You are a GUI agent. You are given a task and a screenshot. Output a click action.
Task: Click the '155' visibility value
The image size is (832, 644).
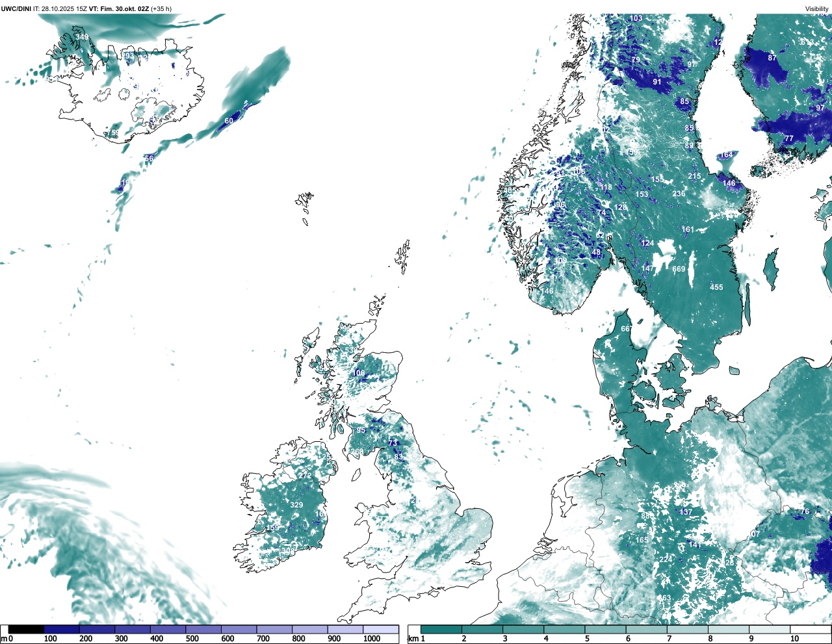pos(658,179)
